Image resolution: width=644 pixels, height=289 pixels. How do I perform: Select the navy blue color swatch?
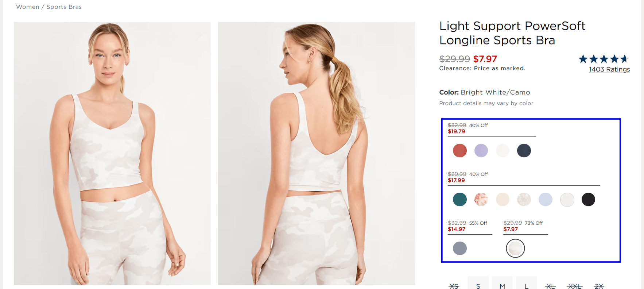click(524, 150)
